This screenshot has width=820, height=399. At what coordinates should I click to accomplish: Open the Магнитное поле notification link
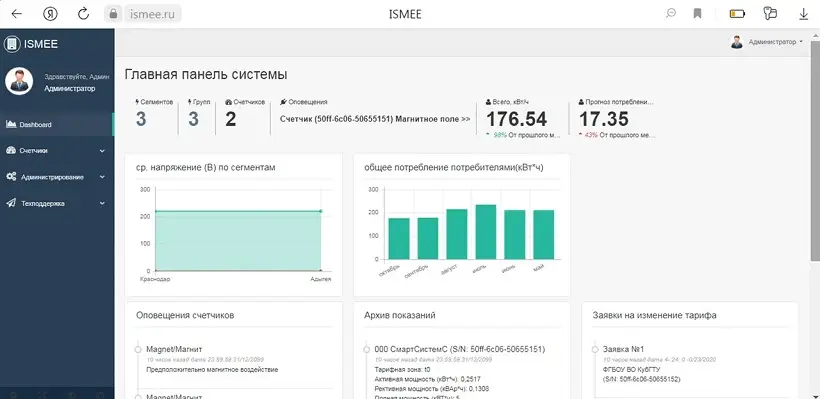pyautogui.click(x=375, y=119)
